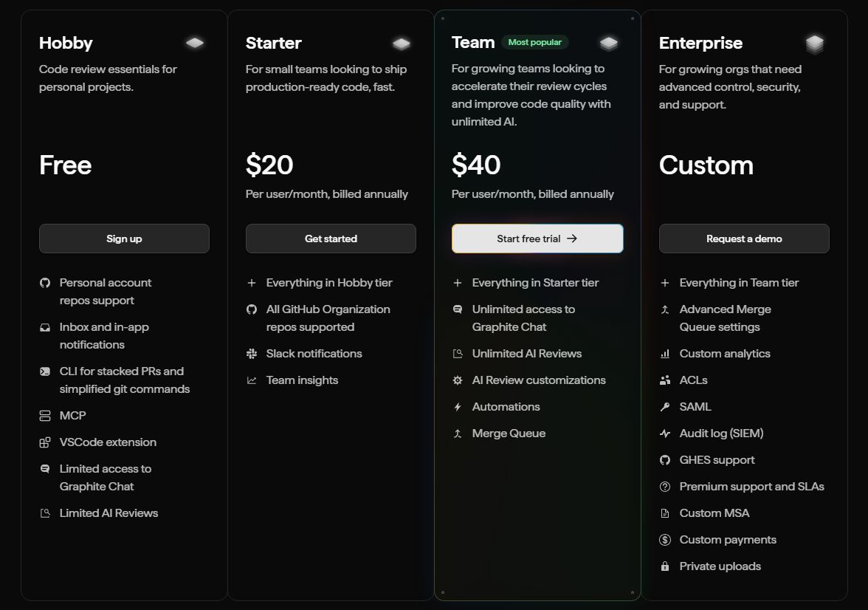Click the Free price text
This screenshot has width=868, height=610.
coord(65,165)
